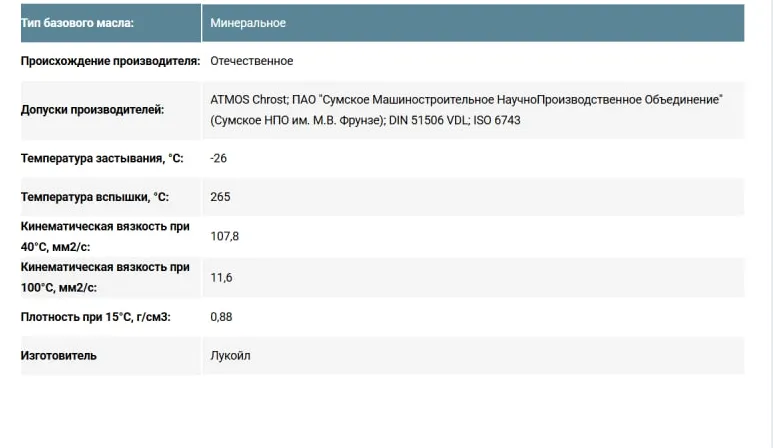Select the 'Минеральное' header value cell

point(473,23)
